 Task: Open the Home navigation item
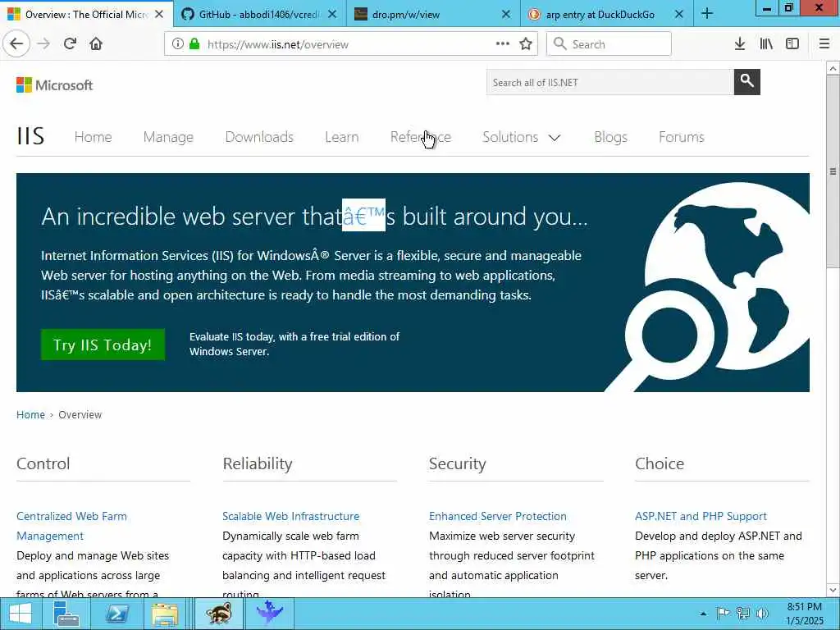94,137
